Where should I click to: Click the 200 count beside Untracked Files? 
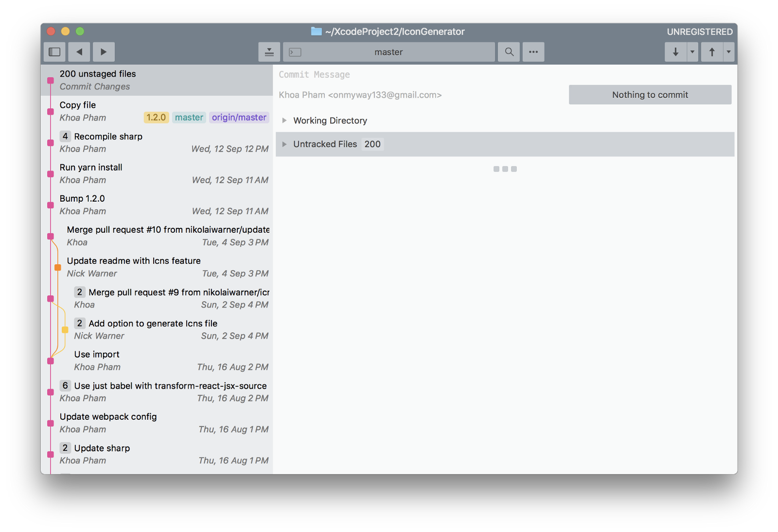click(x=372, y=144)
